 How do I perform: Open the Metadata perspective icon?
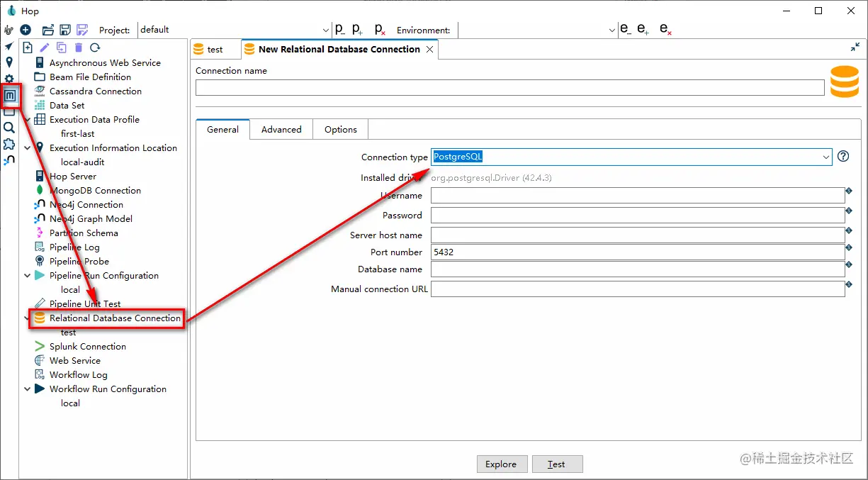(x=9, y=95)
